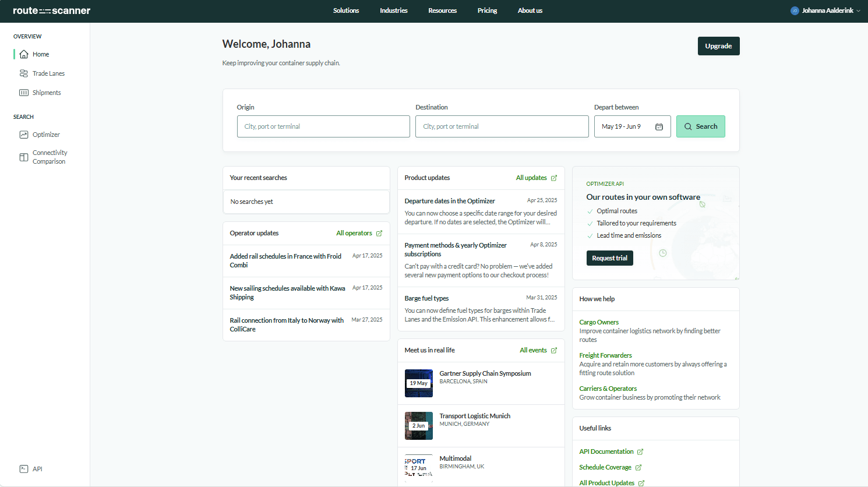Click the external icon next to All Product Updates

coord(641,483)
